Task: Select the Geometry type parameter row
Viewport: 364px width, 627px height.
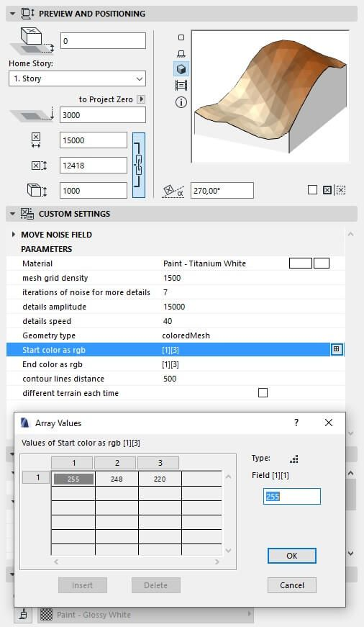Action: point(176,335)
